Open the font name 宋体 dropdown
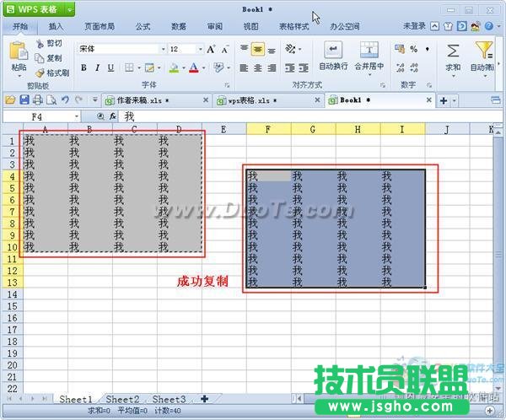Image resolution: width=506 pixels, height=420 pixels. pyautogui.click(x=164, y=49)
